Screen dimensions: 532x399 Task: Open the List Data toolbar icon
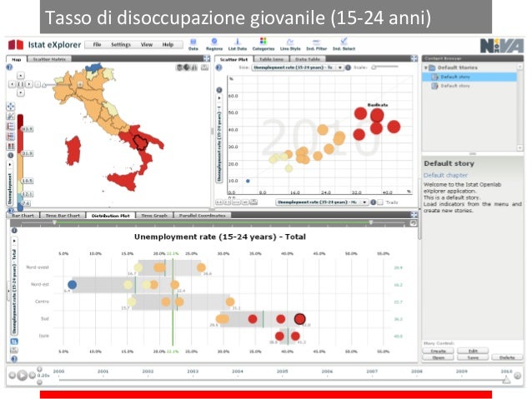coord(237,44)
